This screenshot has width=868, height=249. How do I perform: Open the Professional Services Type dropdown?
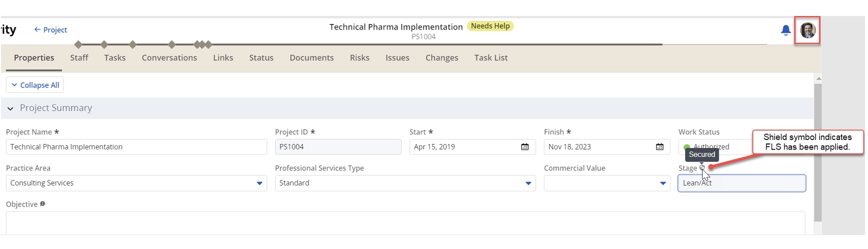click(528, 183)
